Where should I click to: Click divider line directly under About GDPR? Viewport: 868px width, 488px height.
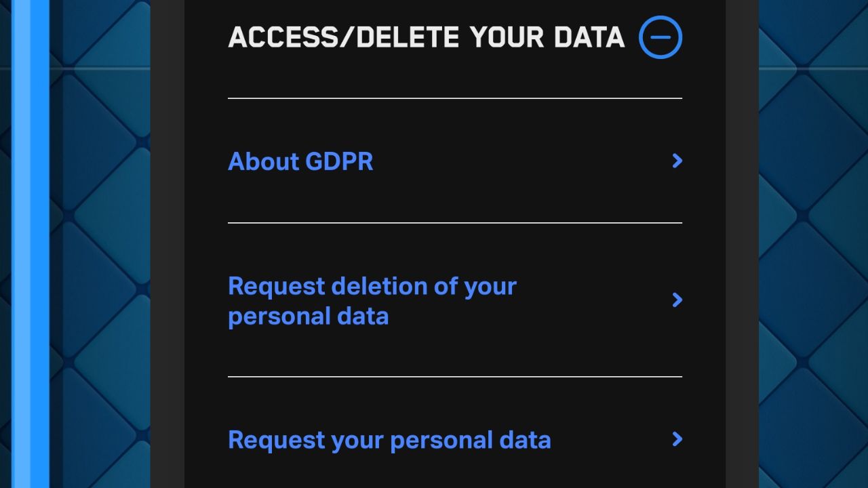pyautogui.click(x=454, y=222)
